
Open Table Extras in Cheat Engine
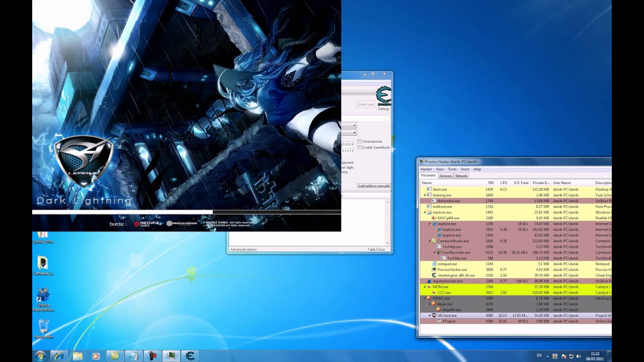(x=376, y=250)
